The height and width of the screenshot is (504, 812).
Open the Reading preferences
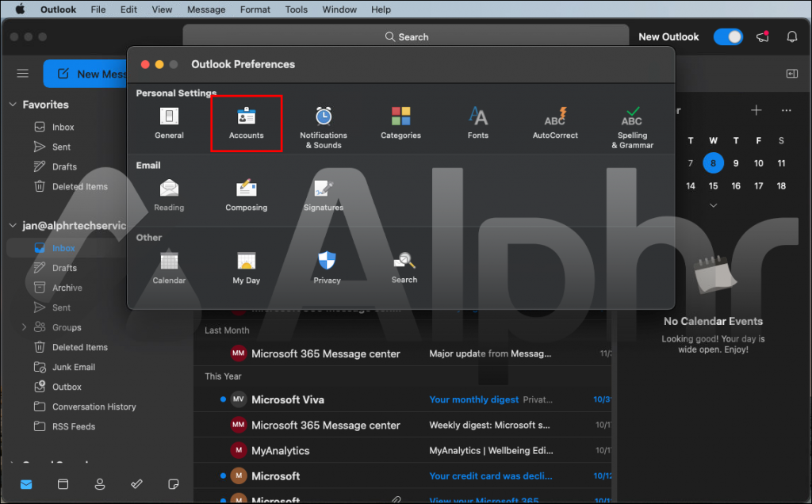point(169,194)
